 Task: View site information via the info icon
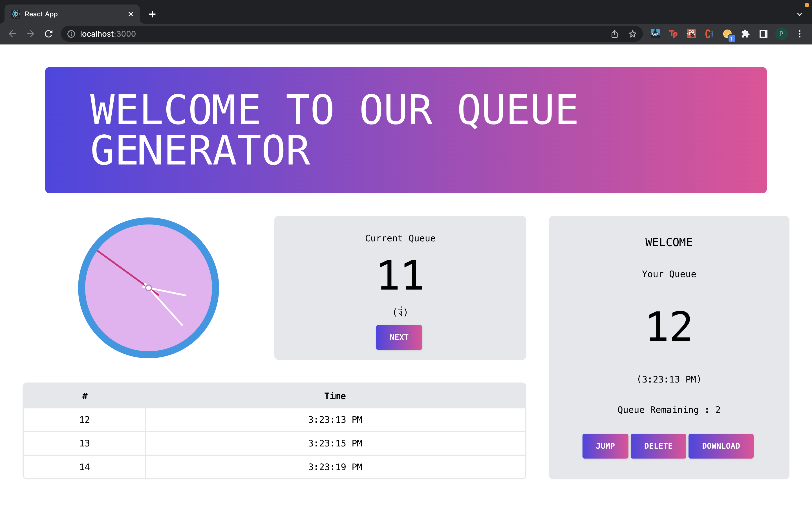click(71, 34)
